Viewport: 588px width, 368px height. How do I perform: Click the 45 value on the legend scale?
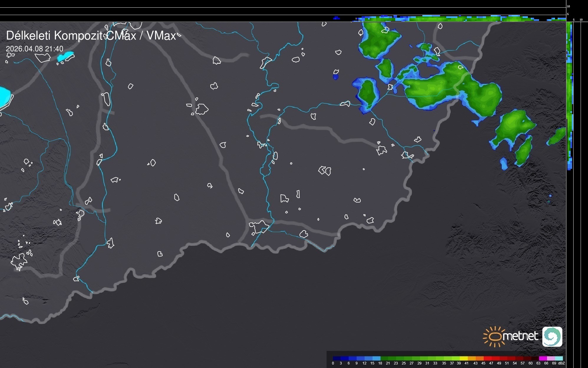click(x=483, y=363)
